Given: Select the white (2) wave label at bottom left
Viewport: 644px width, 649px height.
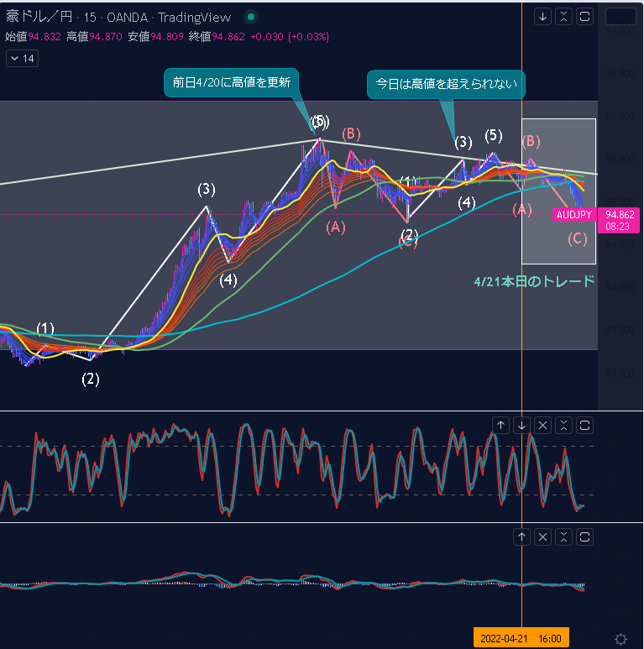Looking at the screenshot, I should tap(91, 379).
